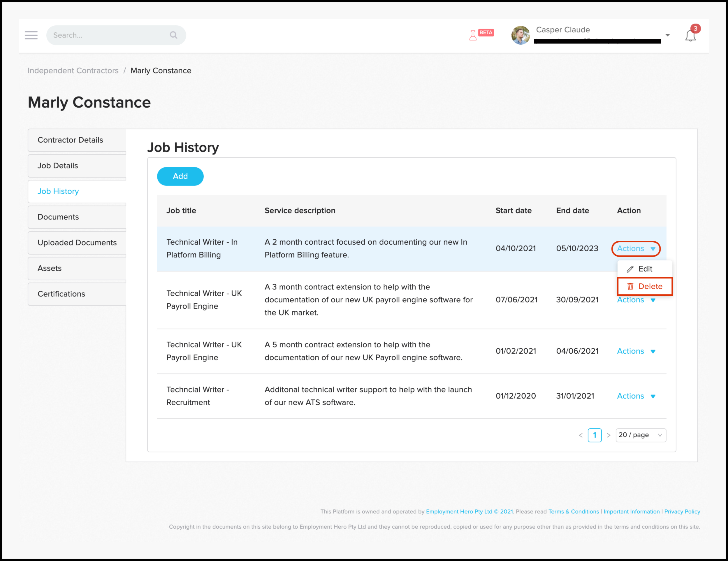The width and height of the screenshot is (728, 561).
Task: Switch to the Uploaded Documents tab
Action: tap(77, 243)
